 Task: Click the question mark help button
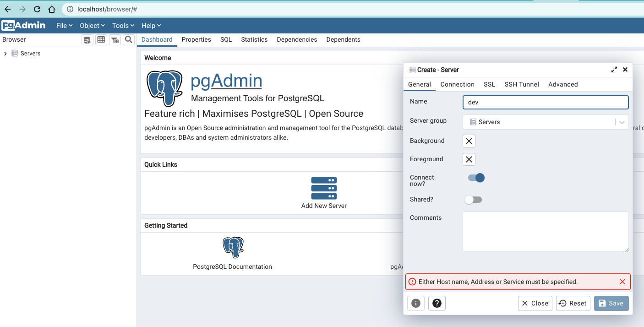(437, 303)
